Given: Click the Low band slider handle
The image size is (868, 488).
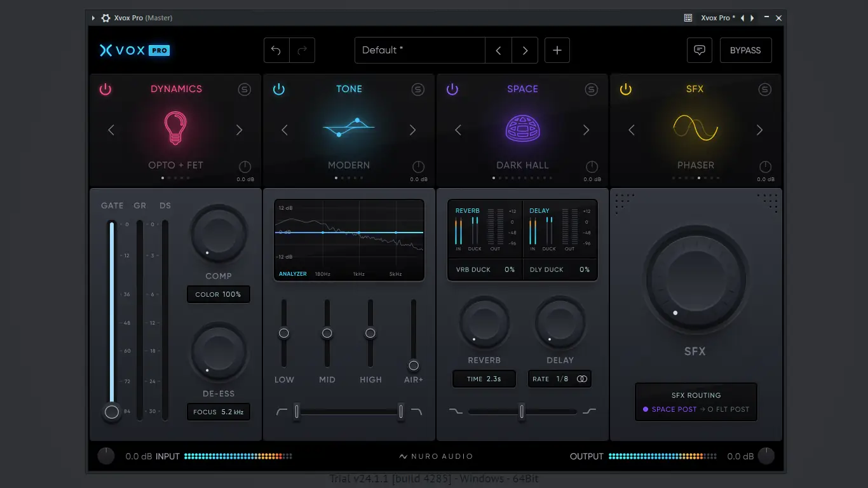Looking at the screenshot, I should [284, 333].
